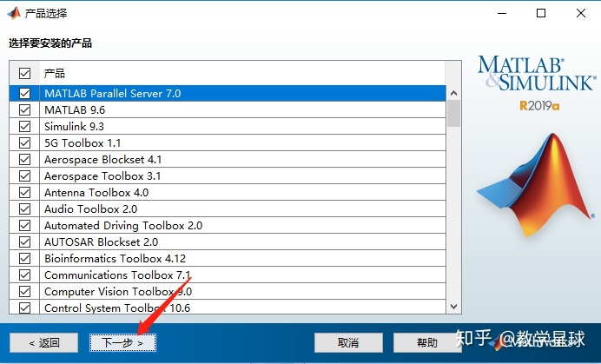Select Bioinformatics Toolbox 4.12 row text
Screen dimensions: 601x364
coord(115,258)
